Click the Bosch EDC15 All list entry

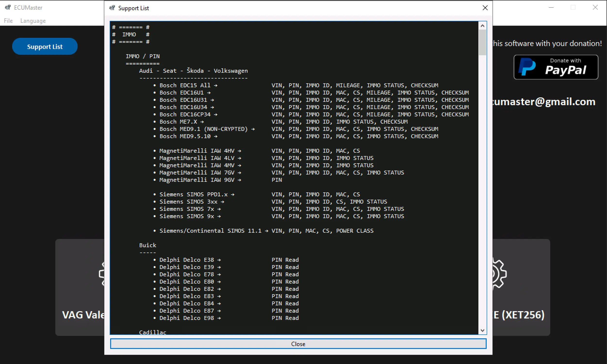click(x=185, y=85)
